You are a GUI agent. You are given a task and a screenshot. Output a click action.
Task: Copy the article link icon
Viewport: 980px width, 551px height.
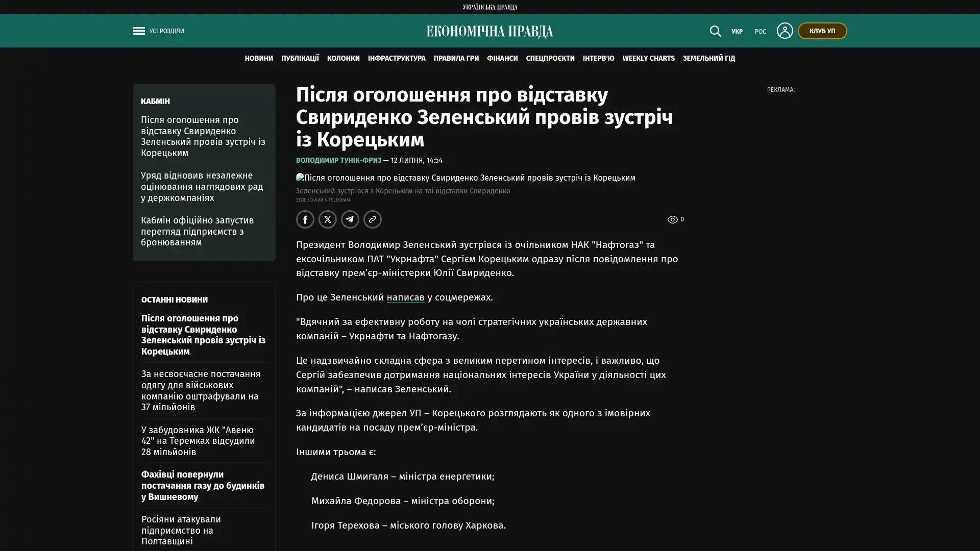click(x=373, y=219)
